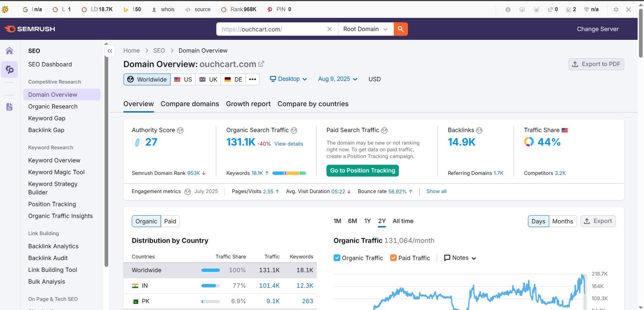Open ouchcart.com in external link icon
The height and width of the screenshot is (310, 644).
click(x=261, y=64)
